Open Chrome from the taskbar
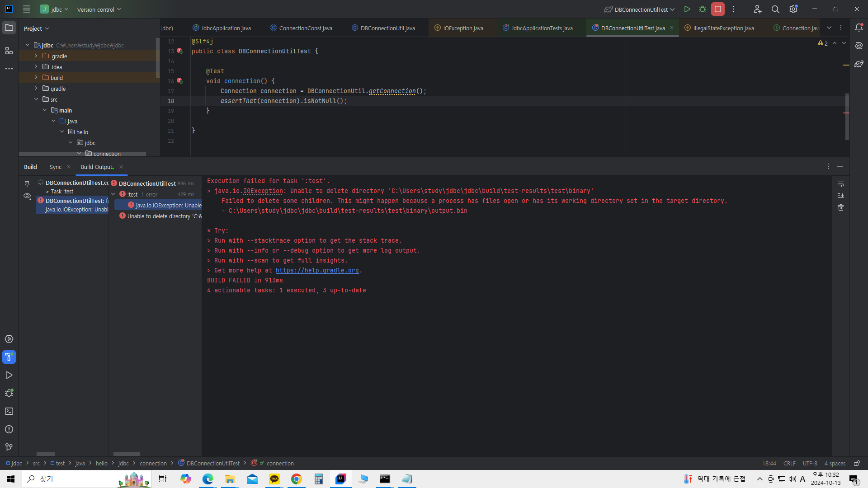 pos(296,479)
